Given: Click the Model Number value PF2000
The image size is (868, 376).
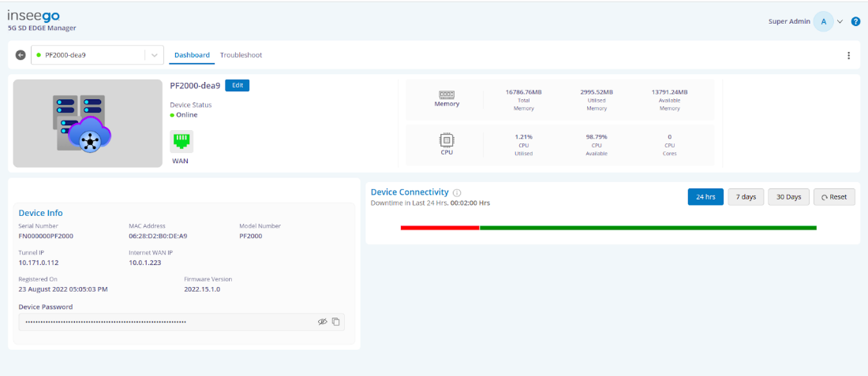Looking at the screenshot, I should 251,236.
